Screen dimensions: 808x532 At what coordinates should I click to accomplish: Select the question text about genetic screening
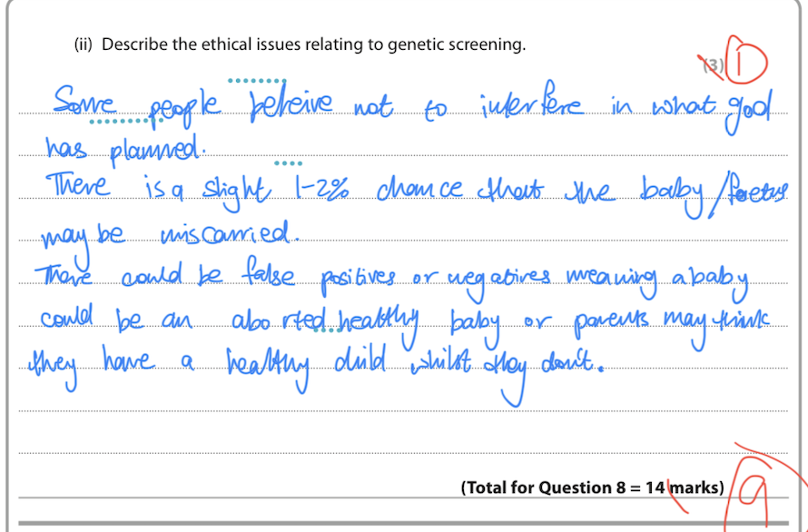click(313, 44)
